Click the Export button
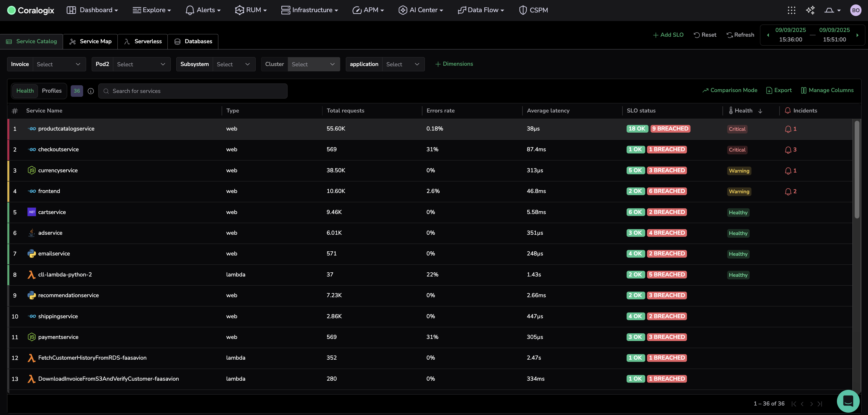The width and height of the screenshot is (868, 415). pos(779,90)
